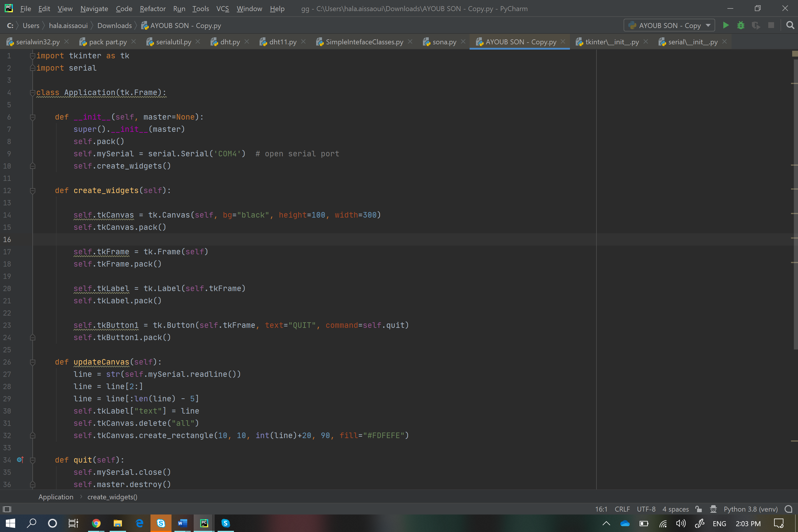Click the tool windows icon in bottom-left corner

point(7,509)
